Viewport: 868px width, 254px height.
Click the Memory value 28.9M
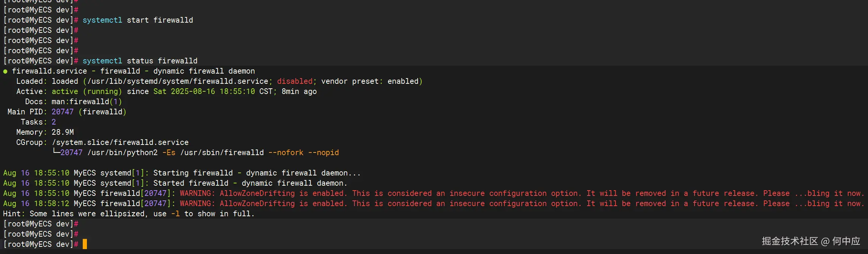63,132
